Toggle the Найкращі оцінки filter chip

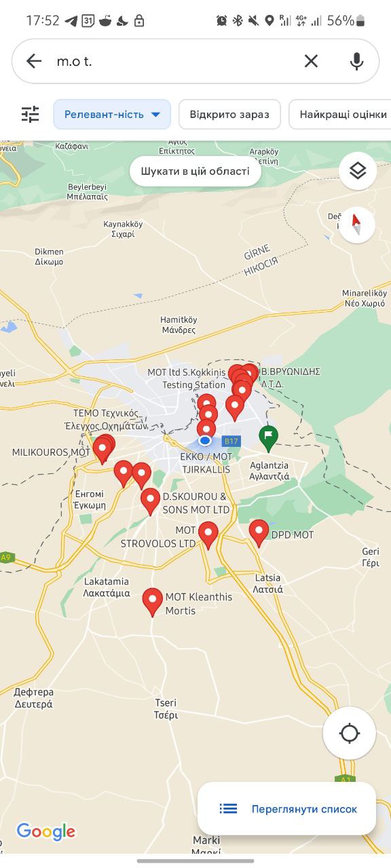coord(340,114)
